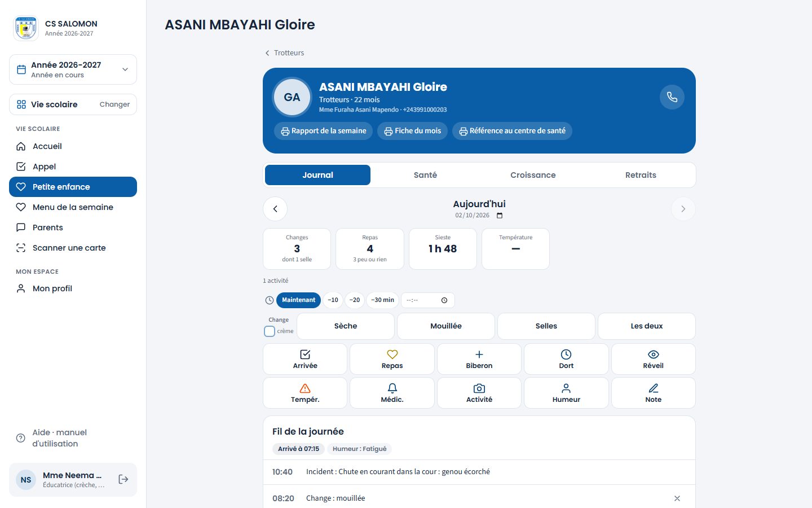
Task: Choose the −30 min time option
Action: coord(383,300)
